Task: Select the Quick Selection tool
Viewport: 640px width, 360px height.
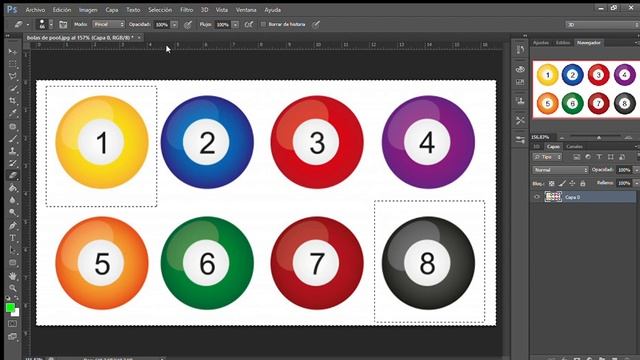Action: coord(13,89)
